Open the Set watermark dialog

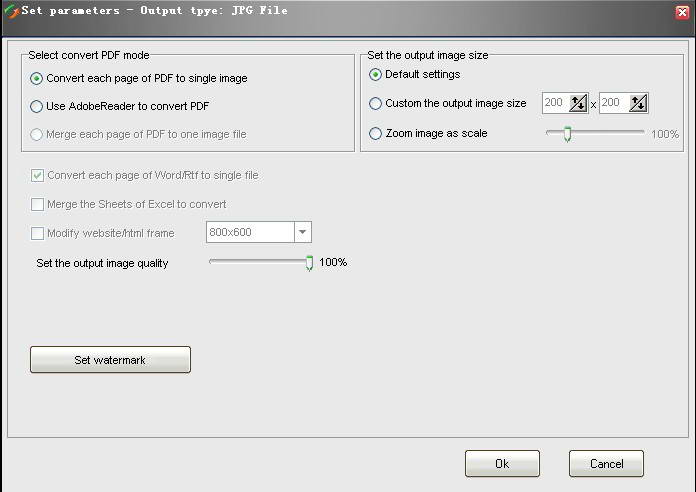(x=111, y=360)
